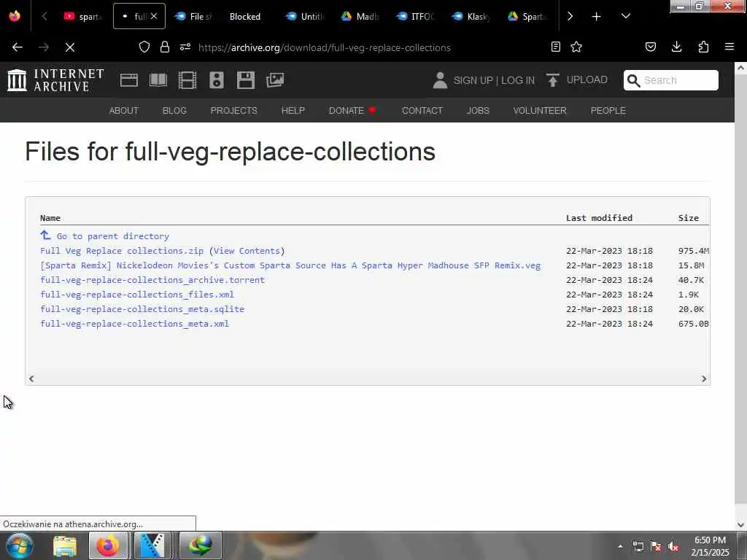
Task: Open the tracking protection shield icon
Action: 144,47
